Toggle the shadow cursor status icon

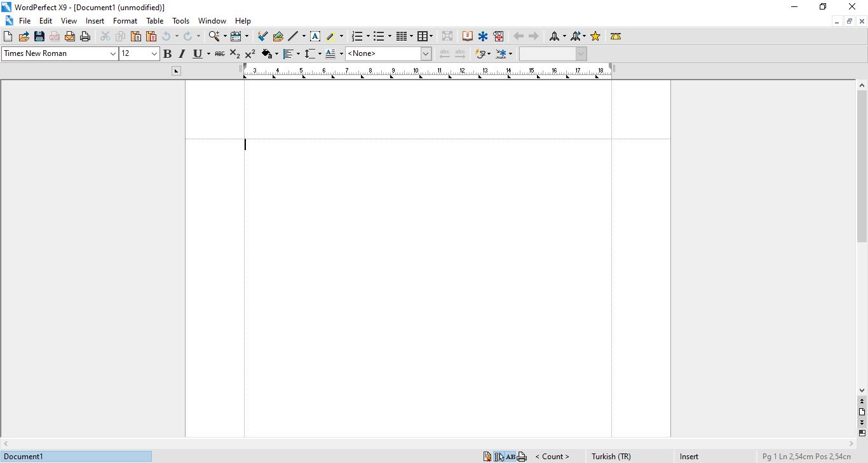click(x=499, y=457)
